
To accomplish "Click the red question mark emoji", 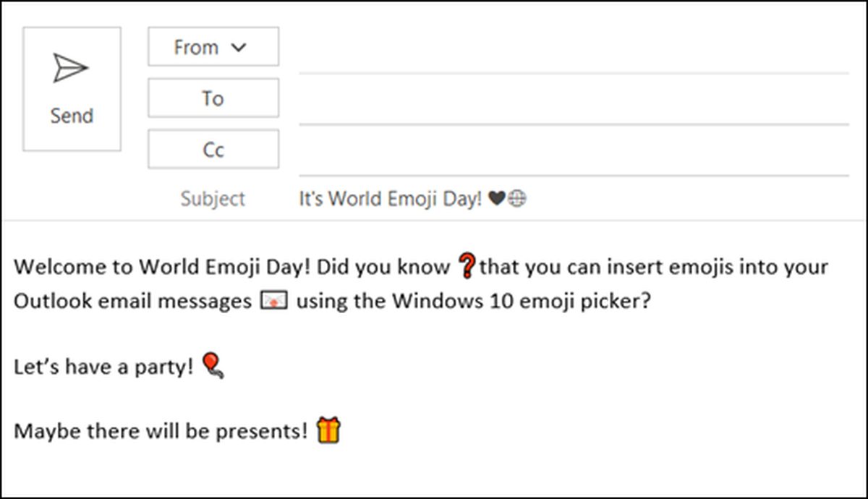I will [467, 267].
